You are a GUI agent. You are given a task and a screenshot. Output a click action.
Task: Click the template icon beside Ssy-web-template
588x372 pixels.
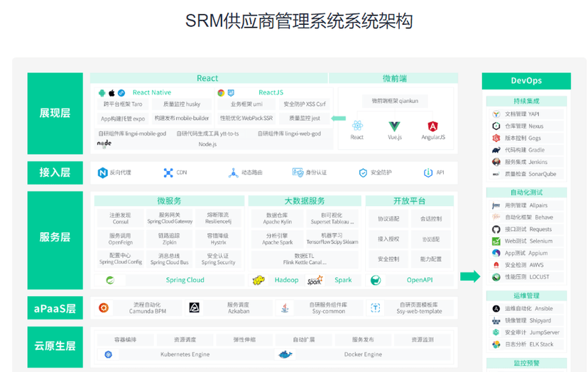click(x=376, y=308)
